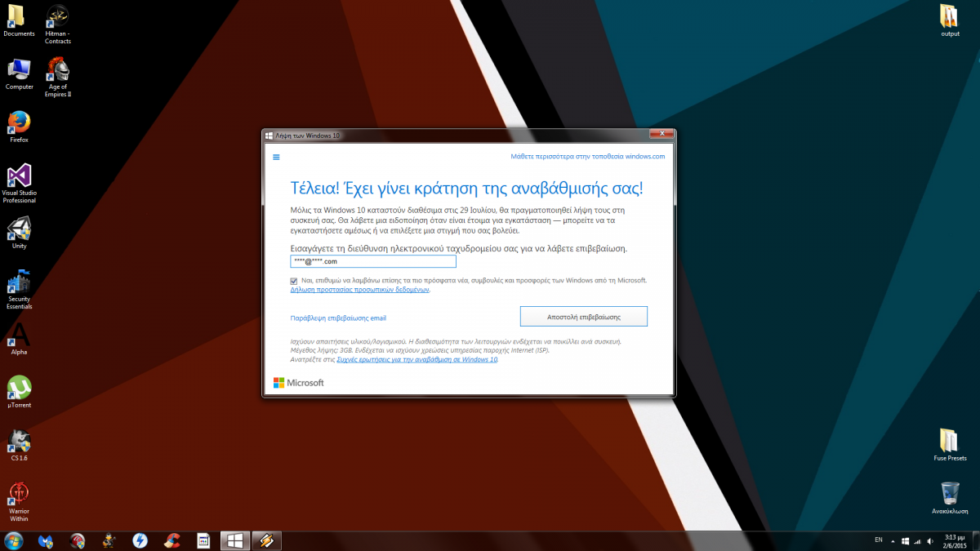This screenshot has height=551, width=980.
Task: Show hidden tray icons arrow
Action: [x=893, y=540]
